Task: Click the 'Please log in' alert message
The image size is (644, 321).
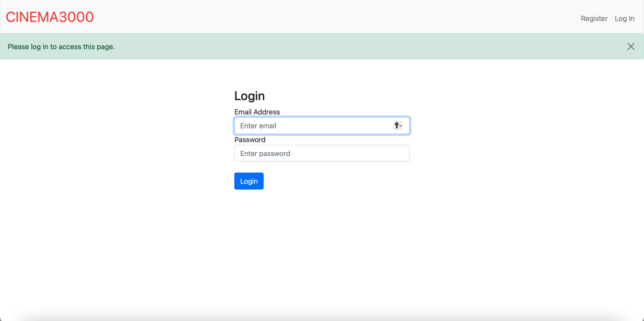Action: pos(61,47)
